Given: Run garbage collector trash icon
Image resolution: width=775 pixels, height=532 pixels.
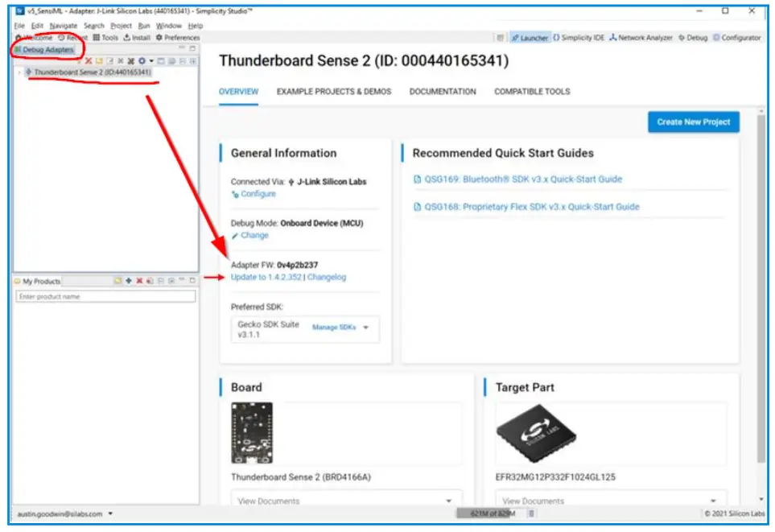Looking at the screenshot, I should [x=531, y=513].
